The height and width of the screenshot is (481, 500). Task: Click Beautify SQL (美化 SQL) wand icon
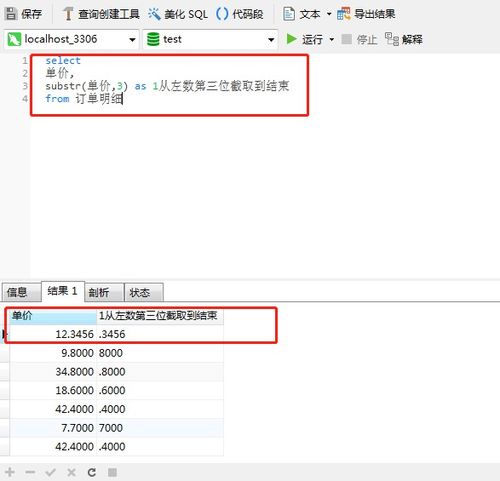(x=154, y=14)
